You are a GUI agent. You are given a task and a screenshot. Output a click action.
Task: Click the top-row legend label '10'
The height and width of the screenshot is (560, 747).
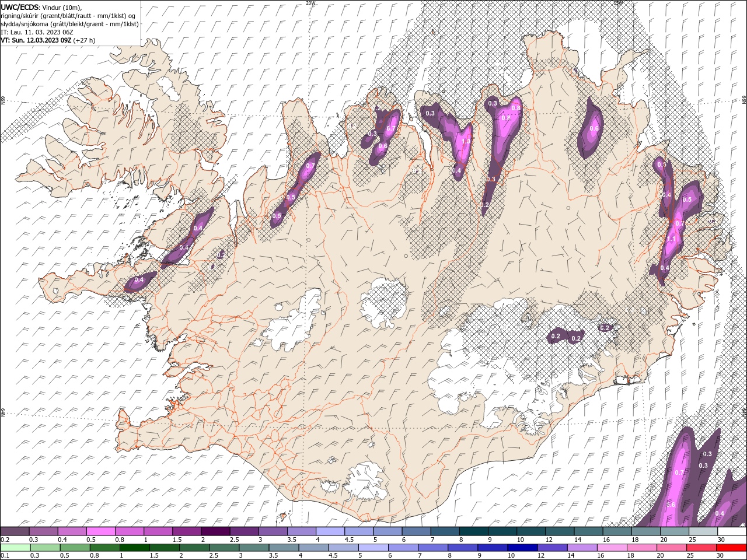point(520,540)
